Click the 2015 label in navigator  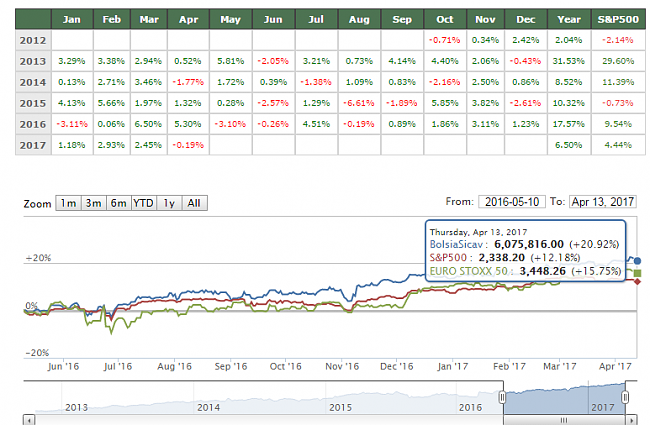coord(340,408)
